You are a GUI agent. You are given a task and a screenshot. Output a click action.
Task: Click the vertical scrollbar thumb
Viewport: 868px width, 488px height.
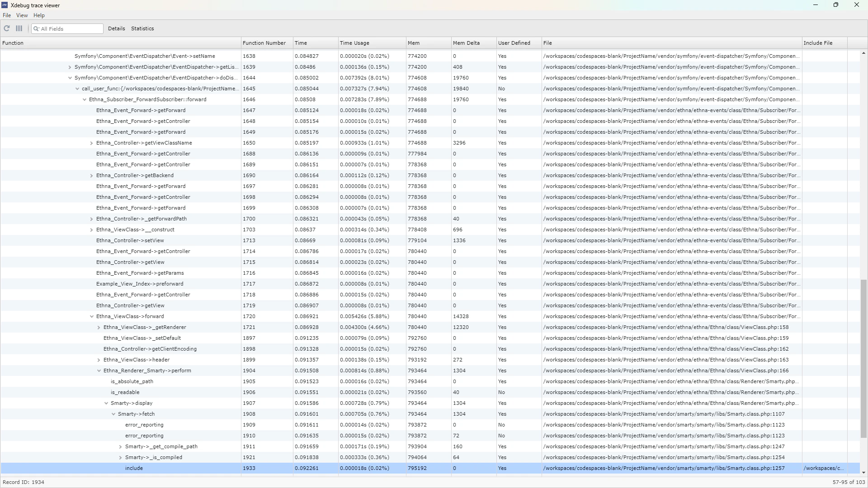(863, 358)
